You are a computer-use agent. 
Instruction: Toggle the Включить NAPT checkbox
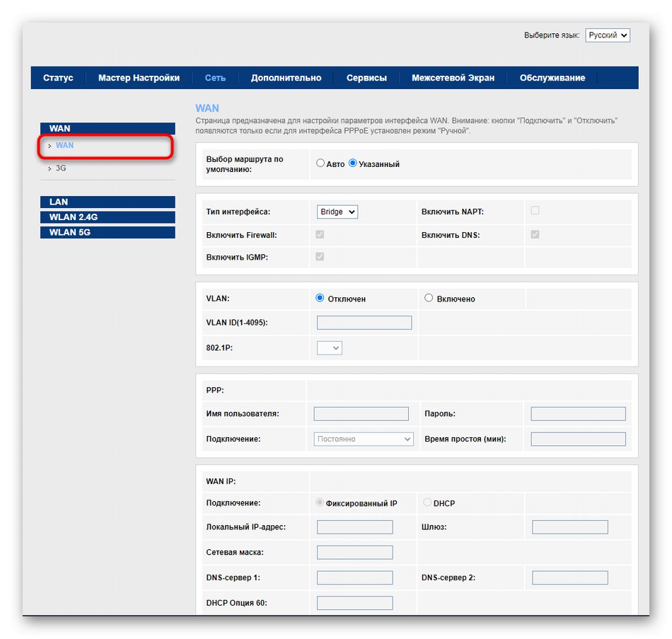(x=535, y=210)
